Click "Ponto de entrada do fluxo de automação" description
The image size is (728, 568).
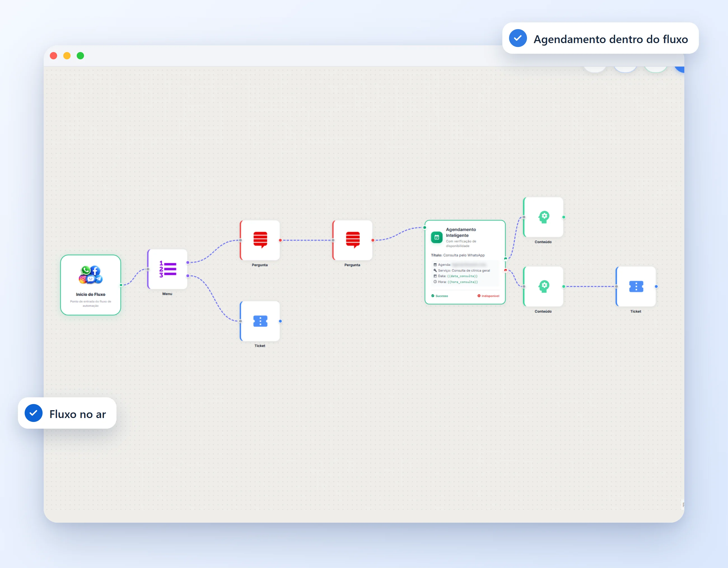point(91,304)
